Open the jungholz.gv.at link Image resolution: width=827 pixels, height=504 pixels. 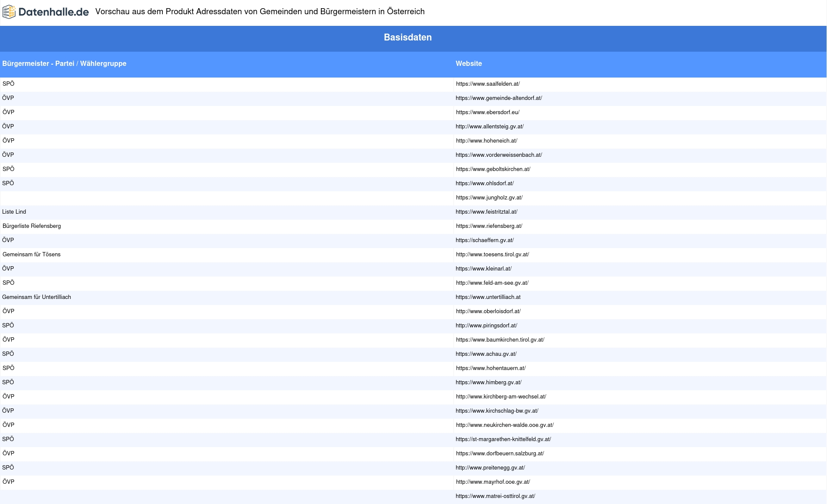pyautogui.click(x=489, y=198)
